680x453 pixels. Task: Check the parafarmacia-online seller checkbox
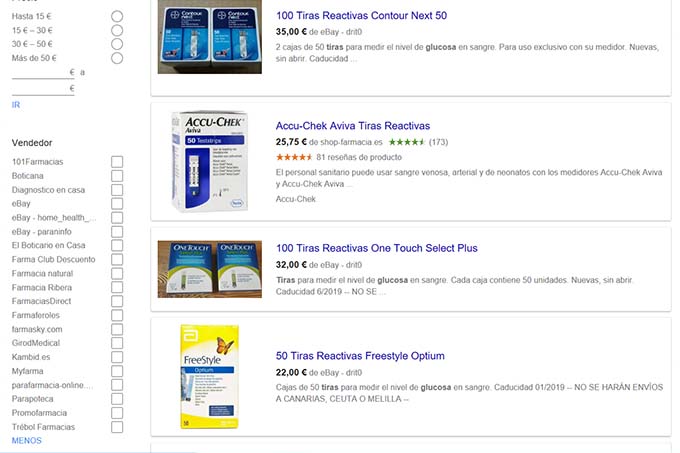click(x=117, y=385)
